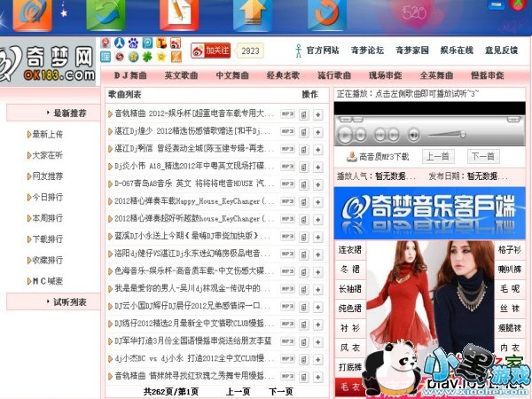Open the notepad with pencil toolbar icon
The image size is (532, 399).
click(179, 14)
